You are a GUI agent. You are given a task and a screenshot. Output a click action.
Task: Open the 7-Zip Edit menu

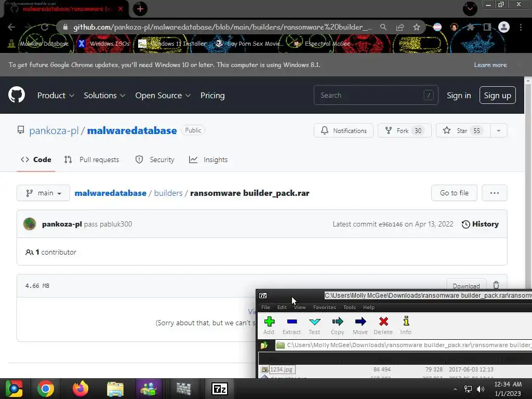(282, 308)
